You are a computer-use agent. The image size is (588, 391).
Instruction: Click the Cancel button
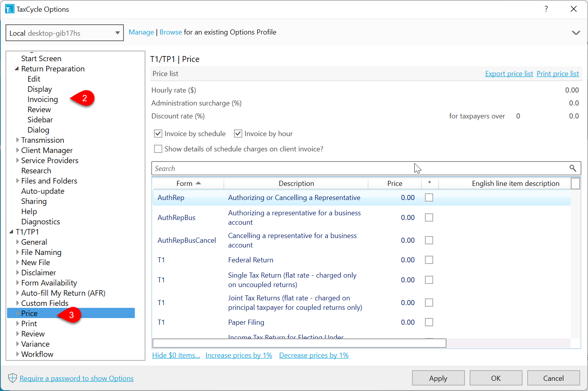coord(554,378)
